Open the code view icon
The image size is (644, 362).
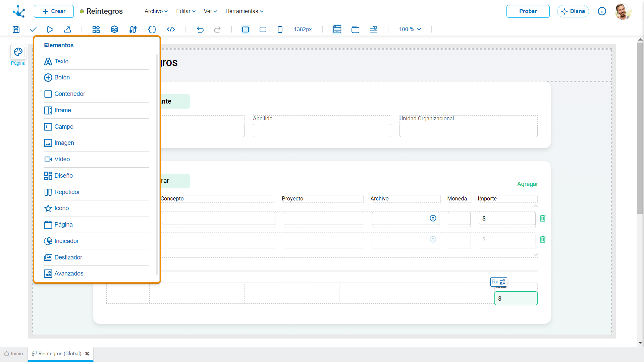click(171, 29)
